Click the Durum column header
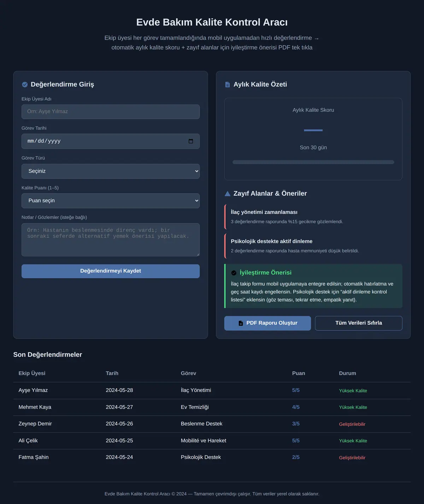 [348, 373]
